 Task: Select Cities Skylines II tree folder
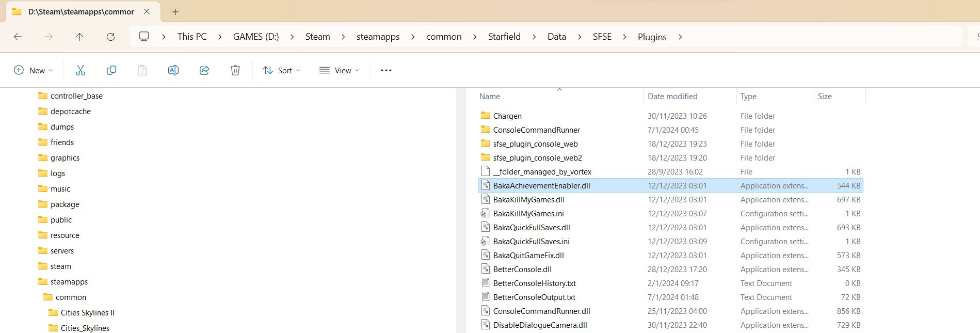[88, 313]
